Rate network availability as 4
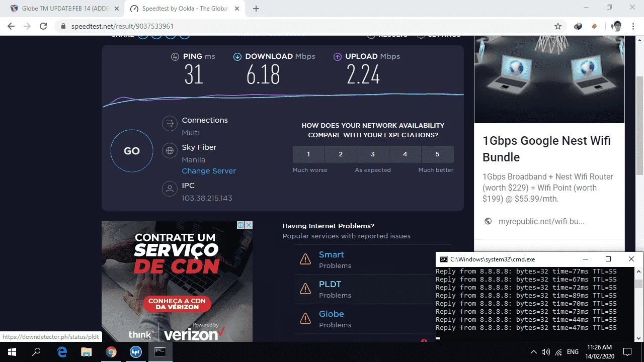644x362 pixels. pos(405,154)
